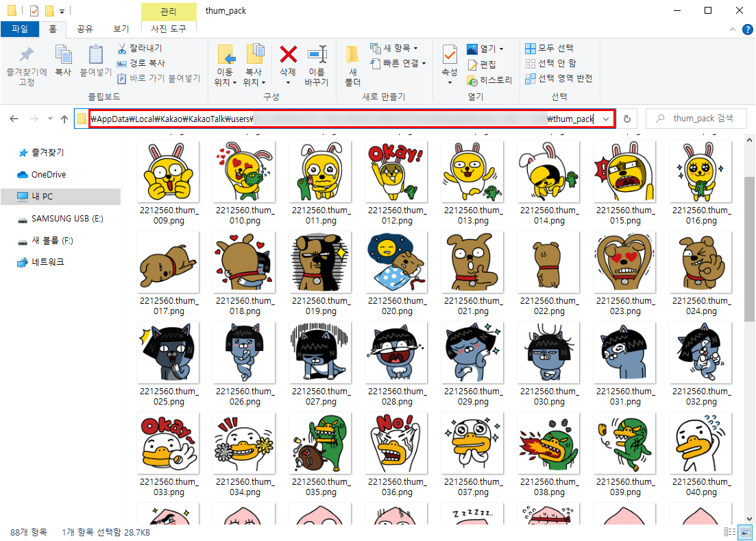Viewport: 756px width, 541px height.
Task: Select thumbnail 2212560.thum_023.png
Action: click(625, 274)
